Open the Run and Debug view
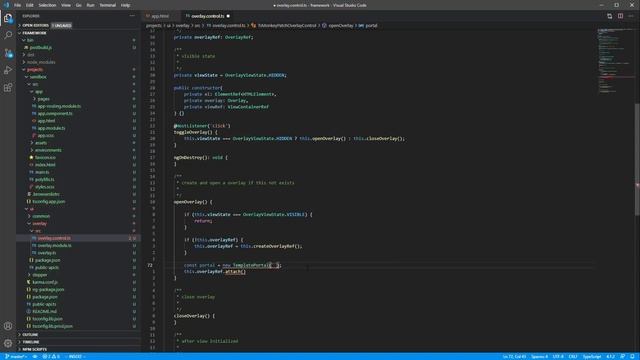This screenshot has height=360, width=640. coord(8,70)
